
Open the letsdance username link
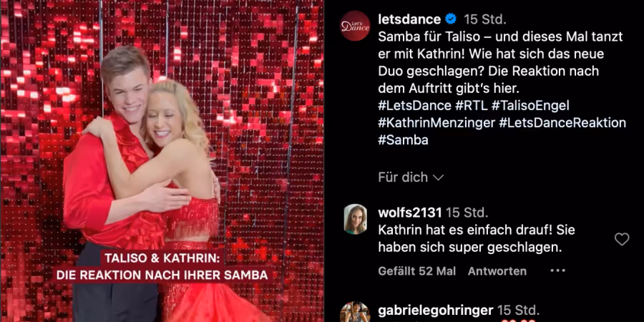tap(409, 19)
